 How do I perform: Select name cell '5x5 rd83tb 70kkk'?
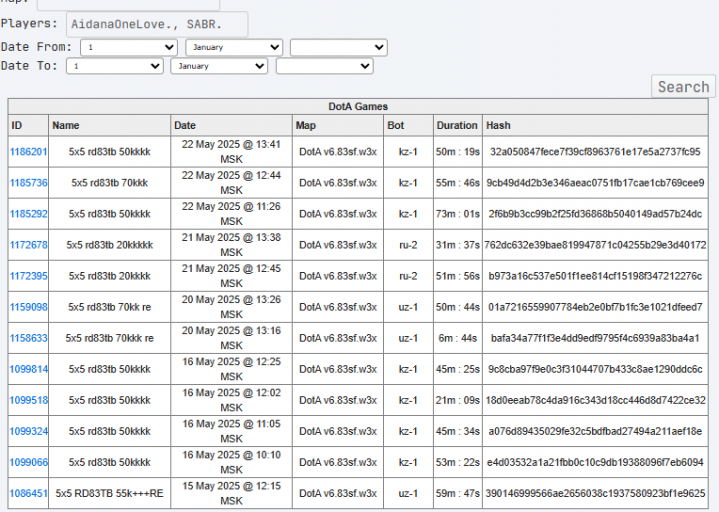point(110,183)
